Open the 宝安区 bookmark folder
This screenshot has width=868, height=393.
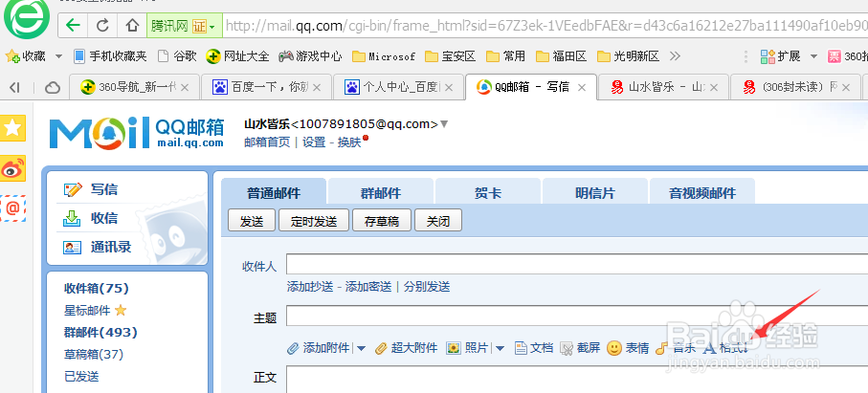[451, 56]
